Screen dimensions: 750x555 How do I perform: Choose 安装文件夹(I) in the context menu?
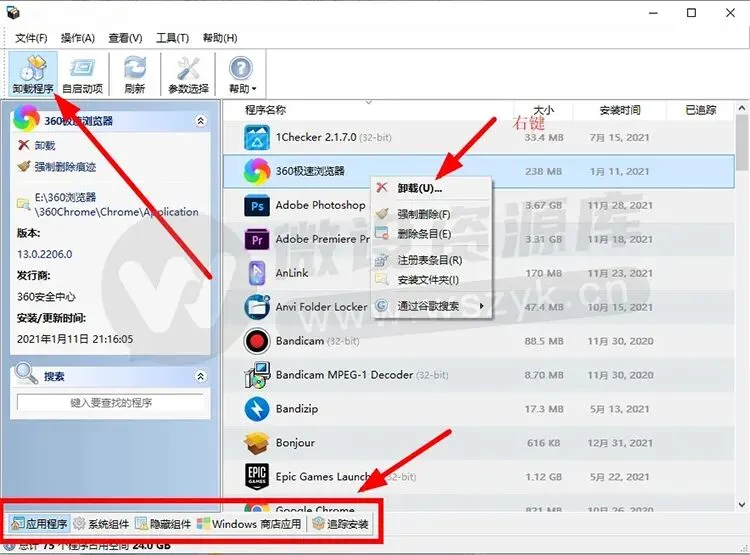coord(431,280)
